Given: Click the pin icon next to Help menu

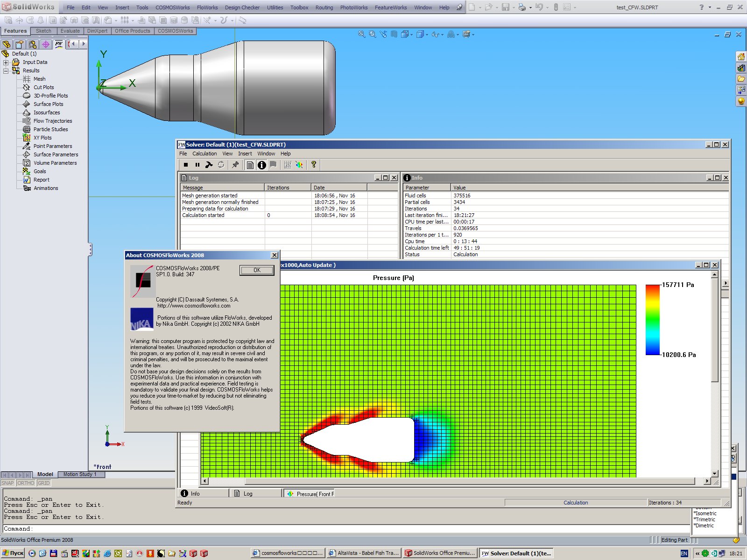Looking at the screenshot, I should click(x=459, y=7).
